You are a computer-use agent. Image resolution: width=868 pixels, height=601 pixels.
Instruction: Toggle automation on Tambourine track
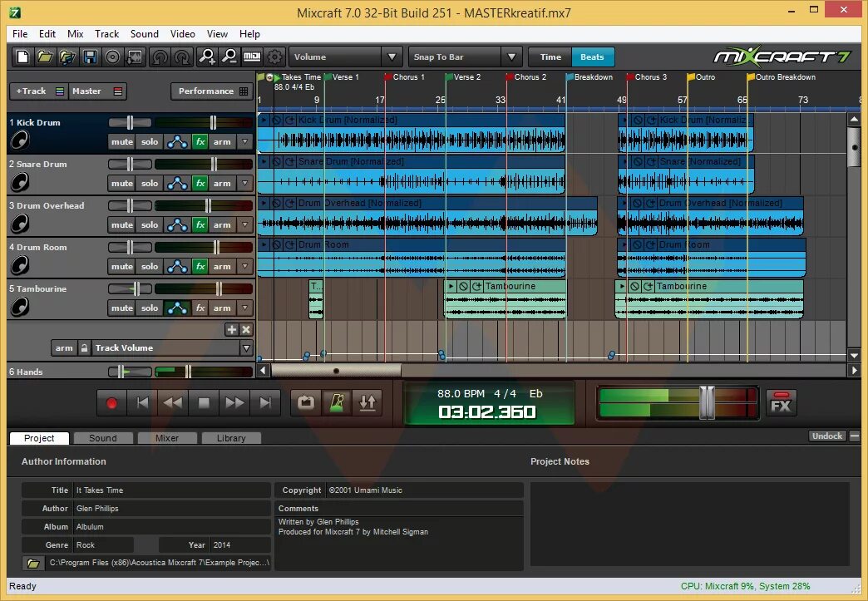pos(177,308)
